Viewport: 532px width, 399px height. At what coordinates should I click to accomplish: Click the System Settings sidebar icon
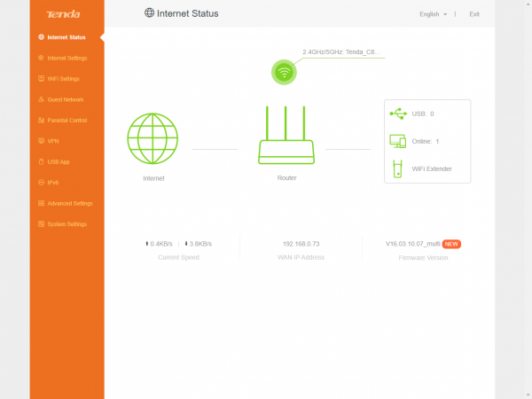click(x=41, y=224)
